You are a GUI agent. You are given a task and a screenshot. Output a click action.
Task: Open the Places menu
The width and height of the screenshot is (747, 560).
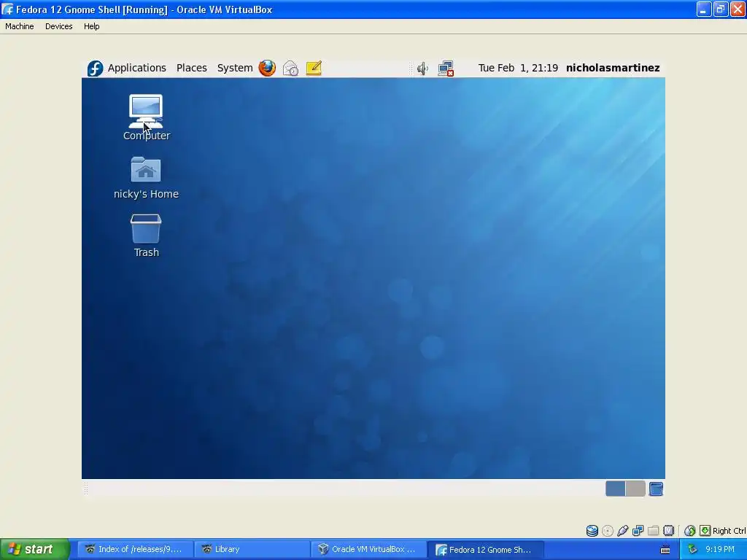point(192,68)
